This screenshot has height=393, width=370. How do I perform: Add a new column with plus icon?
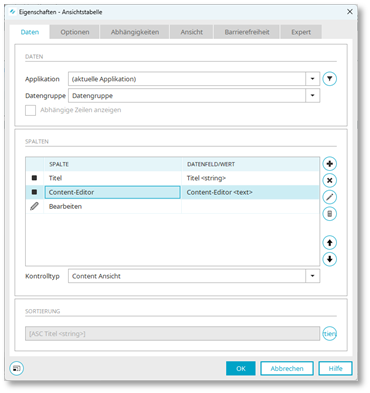(329, 164)
